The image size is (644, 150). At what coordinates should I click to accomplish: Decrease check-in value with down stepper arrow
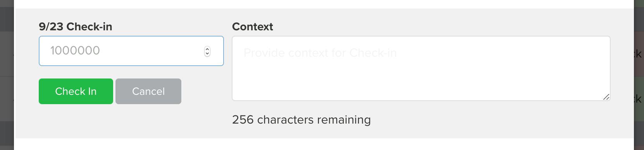207,54
